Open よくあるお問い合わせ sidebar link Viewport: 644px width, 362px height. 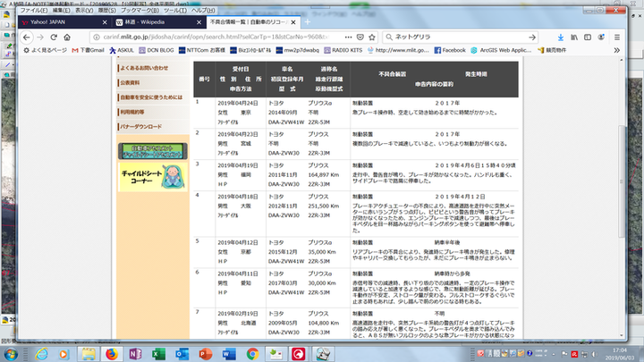point(144,68)
